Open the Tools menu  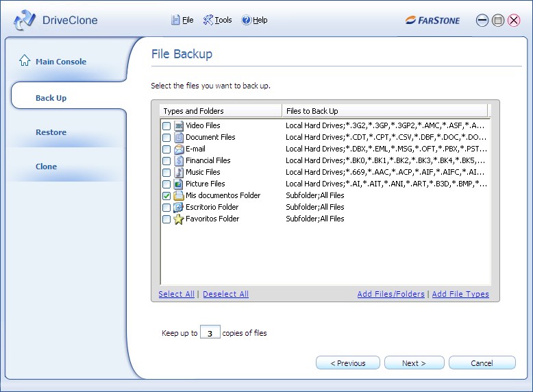(x=218, y=21)
